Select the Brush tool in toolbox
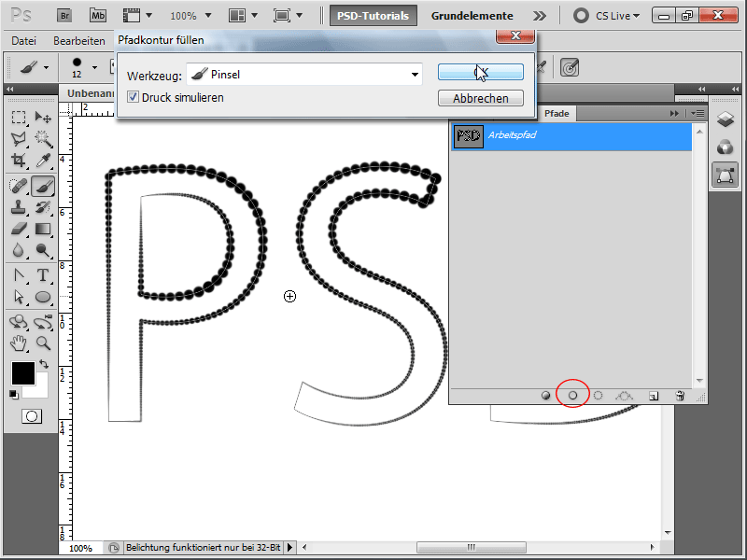Viewport: 747px width, 560px height. point(43,186)
